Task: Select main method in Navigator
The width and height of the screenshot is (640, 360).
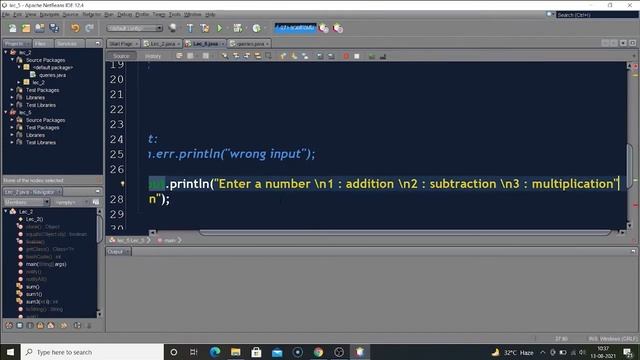Action: pyautogui.click(x=46, y=264)
